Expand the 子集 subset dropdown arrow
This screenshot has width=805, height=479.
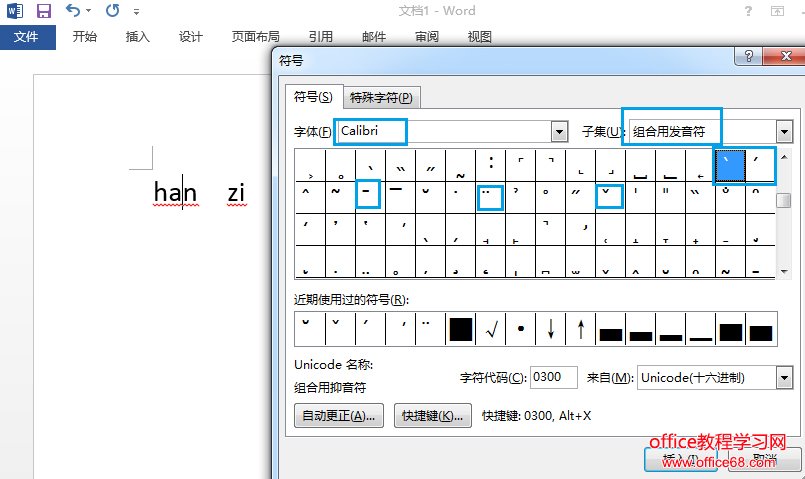[x=784, y=132]
